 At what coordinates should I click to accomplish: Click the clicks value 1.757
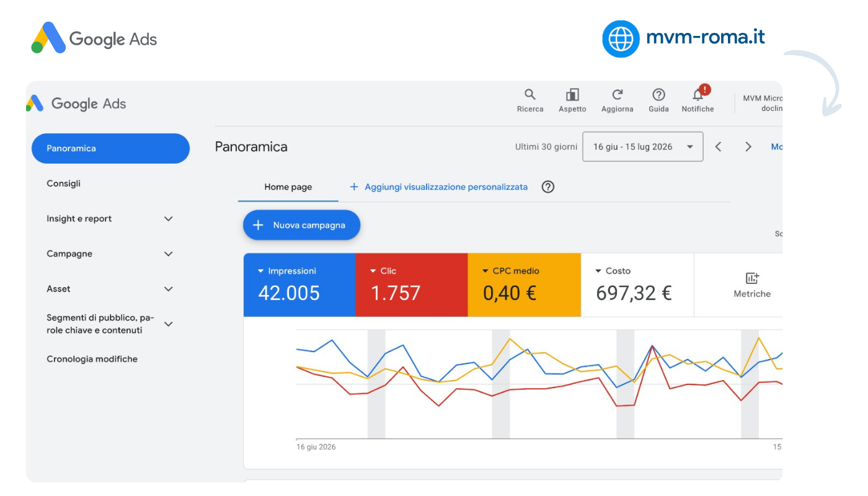[396, 293]
